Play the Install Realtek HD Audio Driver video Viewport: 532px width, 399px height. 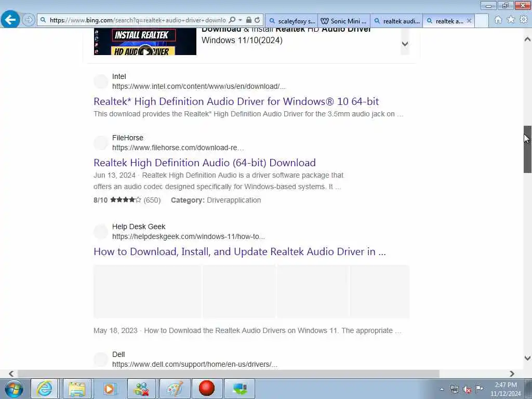[145, 51]
